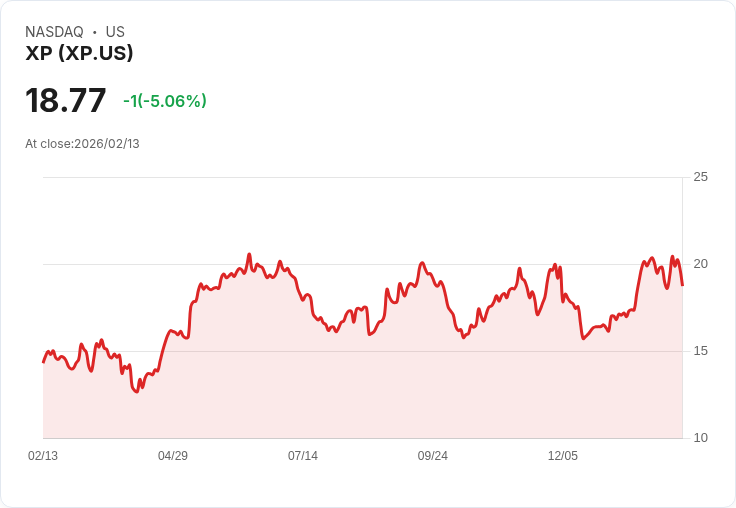Click the current price 18.77
Viewport: 736px width, 508px height.
[x=66, y=101]
